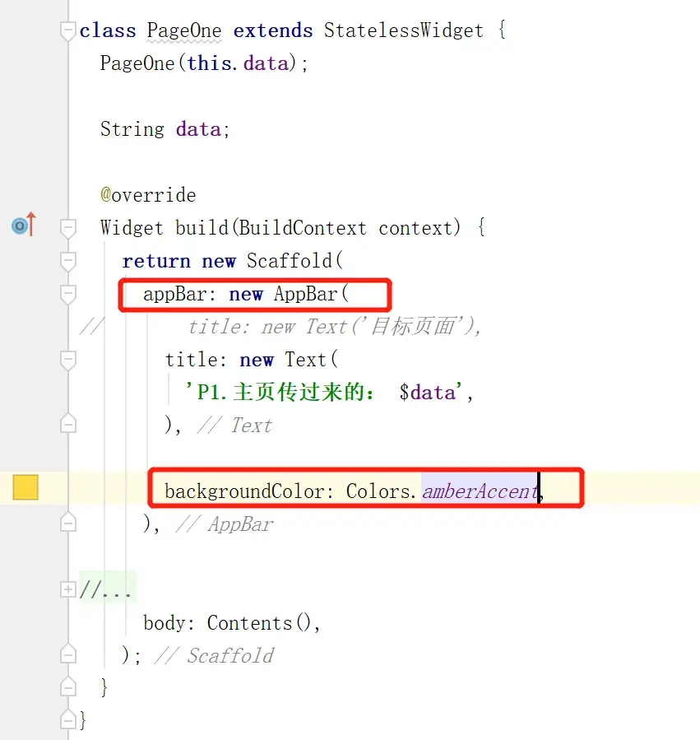700x740 pixels.
Task: Click the '$data' interpolation in the string
Action: point(428,393)
